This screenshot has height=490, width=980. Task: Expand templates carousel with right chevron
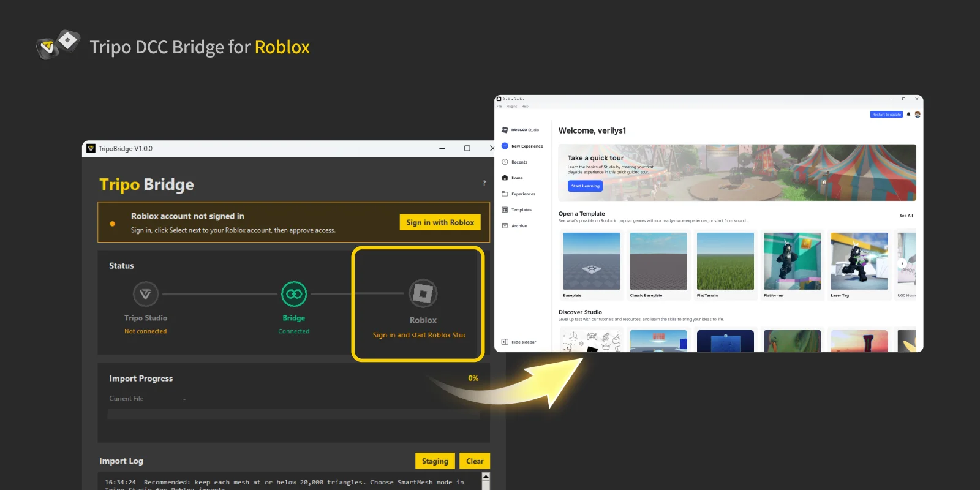902,263
